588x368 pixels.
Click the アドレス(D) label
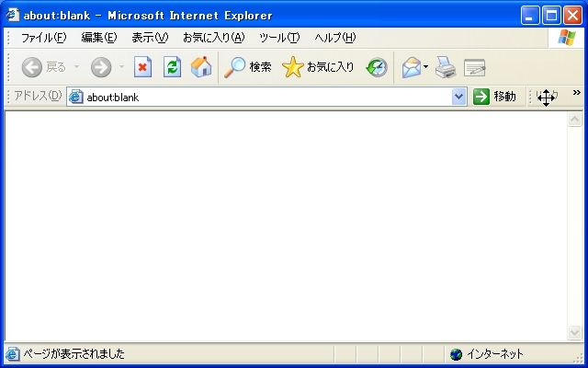pos(38,96)
